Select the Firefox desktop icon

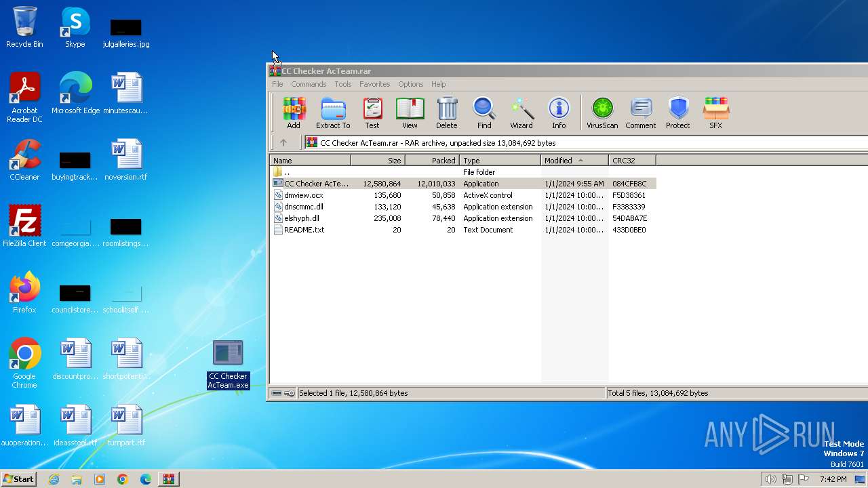coord(24,293)
